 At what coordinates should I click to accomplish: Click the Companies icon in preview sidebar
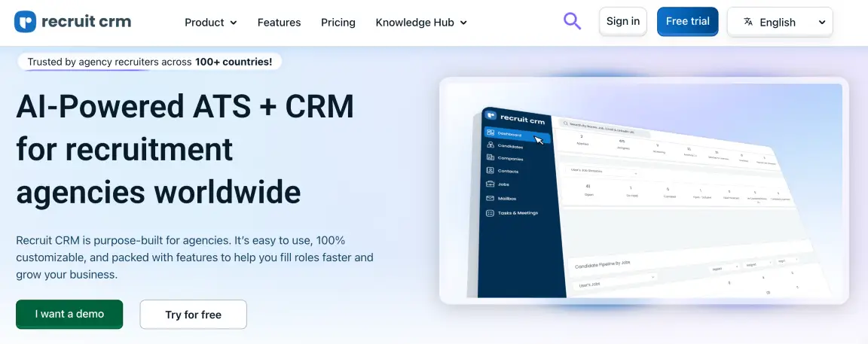point(490,157)
